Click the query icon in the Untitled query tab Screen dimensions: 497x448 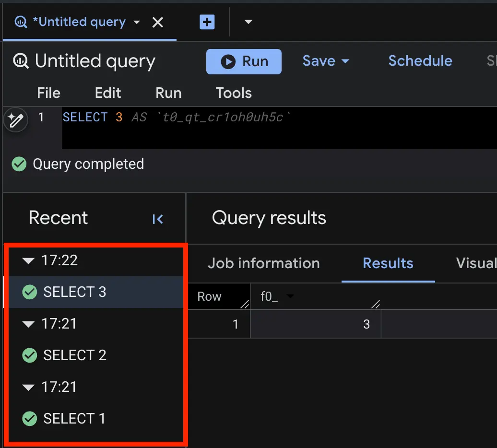21,22
